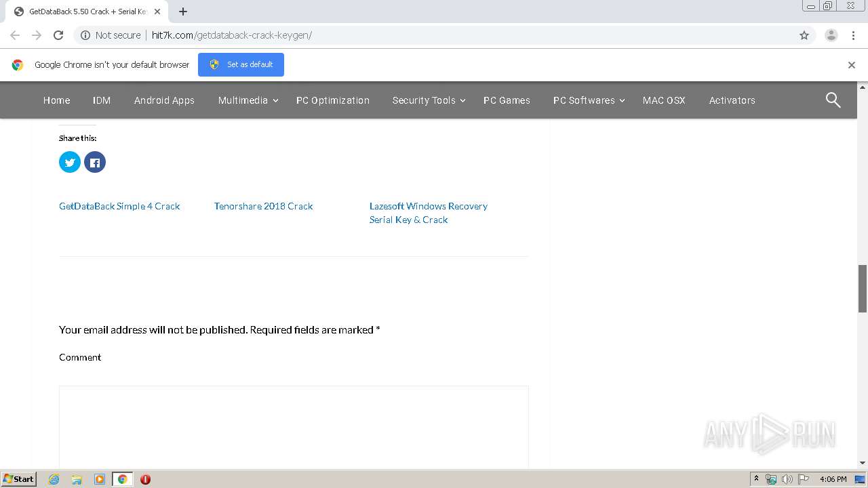
Task: Open Internet Explorer from the taskbar
Action: pyautogui.click(x=54, y=479)
